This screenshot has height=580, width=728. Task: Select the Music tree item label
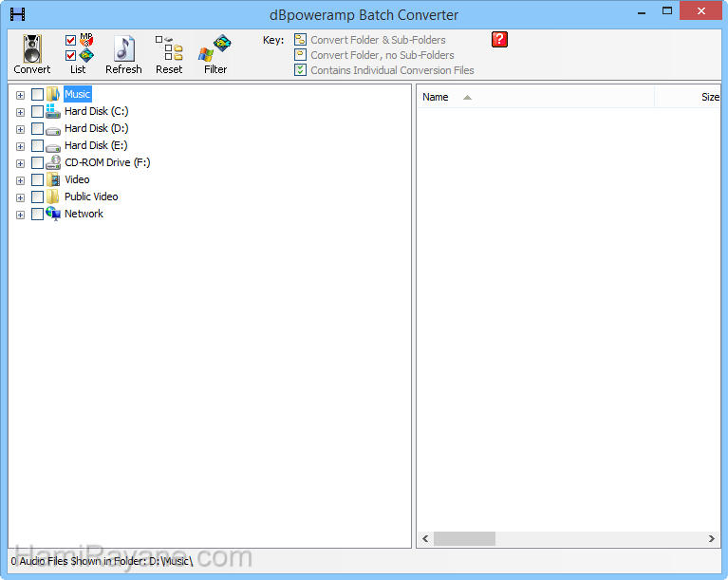coord(78,94)
